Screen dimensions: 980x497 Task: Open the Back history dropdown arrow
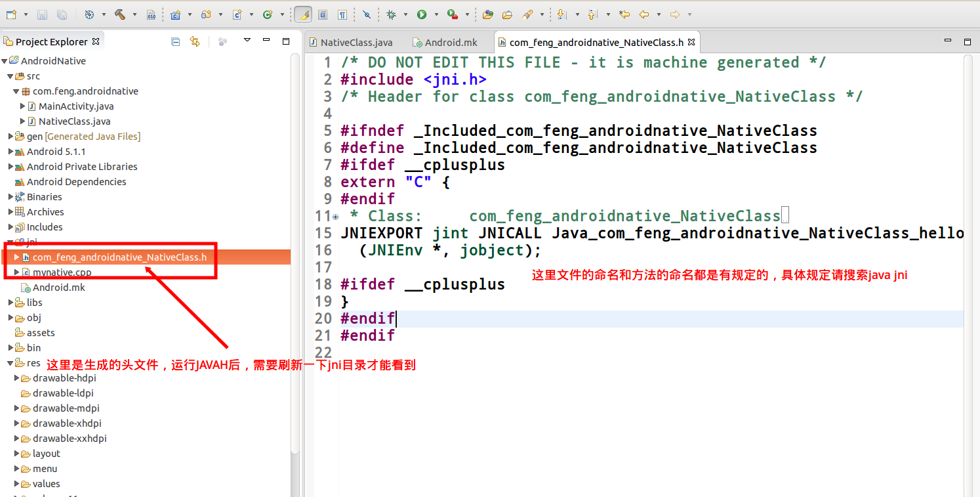coord(658,14)
